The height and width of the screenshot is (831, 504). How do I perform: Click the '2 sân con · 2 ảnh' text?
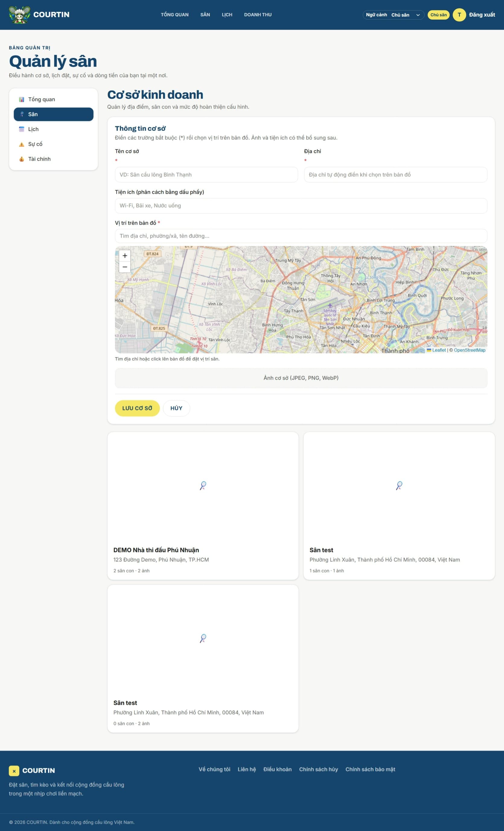(x=132, y=571)
